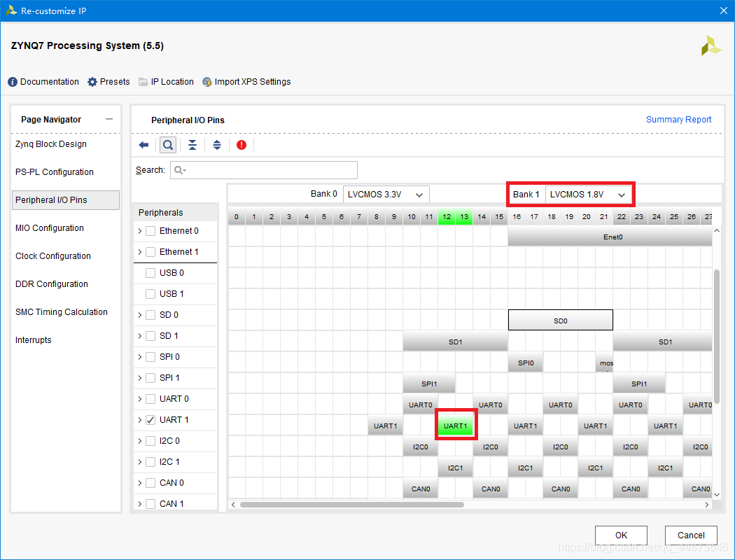The width and height of the screenshot is (735, 560).
Task: Expand the CAN 1 tree node
Action: click(x=140, y=504)
